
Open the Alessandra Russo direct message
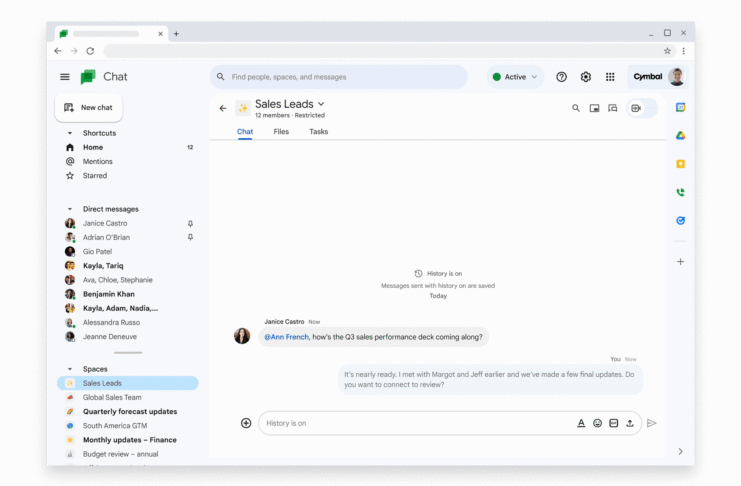(128, 322)
